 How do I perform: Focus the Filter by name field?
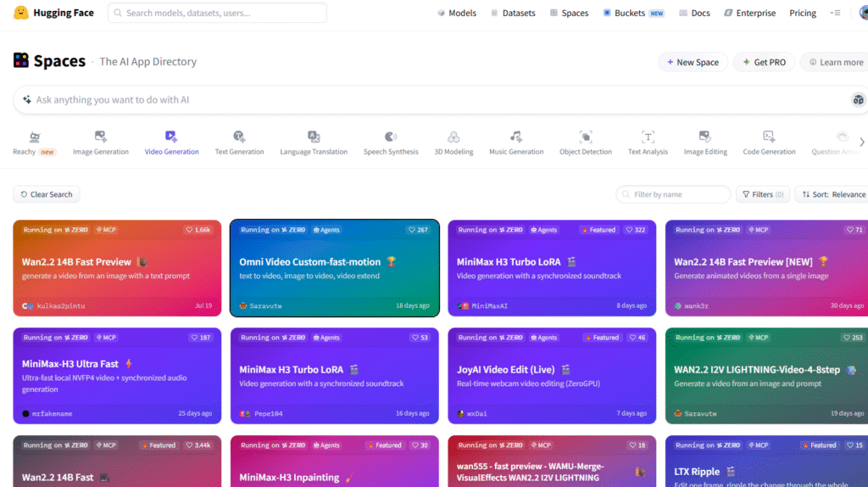(673, 194)
